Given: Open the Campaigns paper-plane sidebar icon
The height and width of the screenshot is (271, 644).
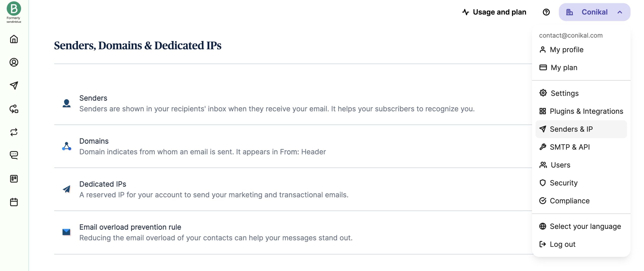Looking at the screenshot, I should click(x=14, y=85).
